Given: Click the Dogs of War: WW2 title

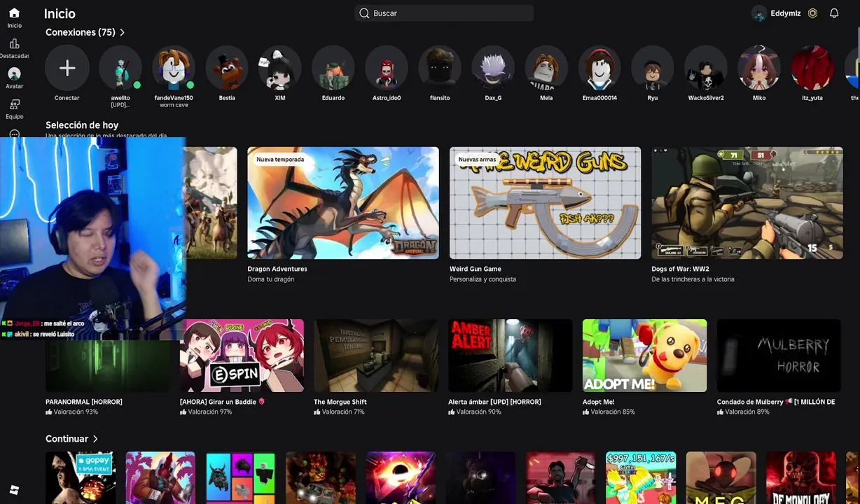Looking at the screenshot, I should pyautogui.click(x=680, y=269).
